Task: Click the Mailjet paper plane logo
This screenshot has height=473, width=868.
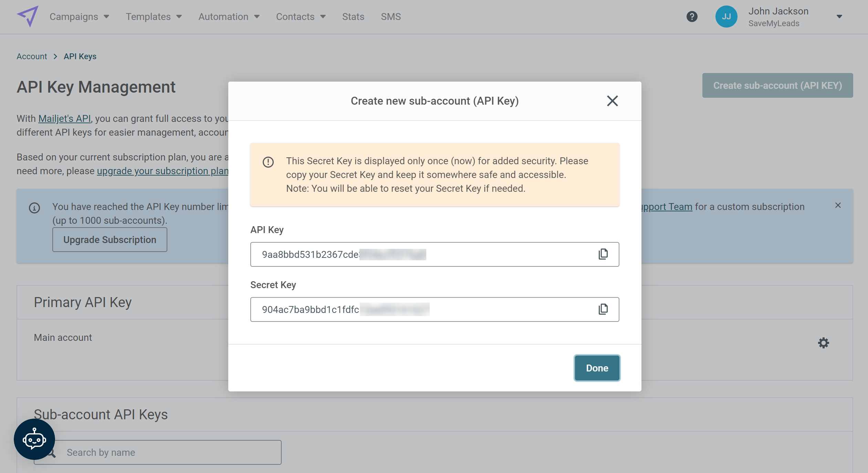Action: (x=28, y=16)
